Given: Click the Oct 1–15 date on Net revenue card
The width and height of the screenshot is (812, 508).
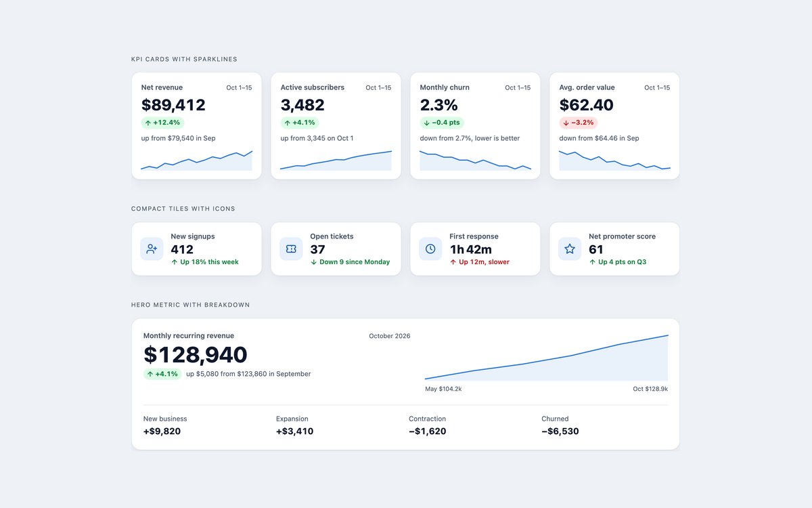Looking at the screenshot, I should click(x=239, y=88).
